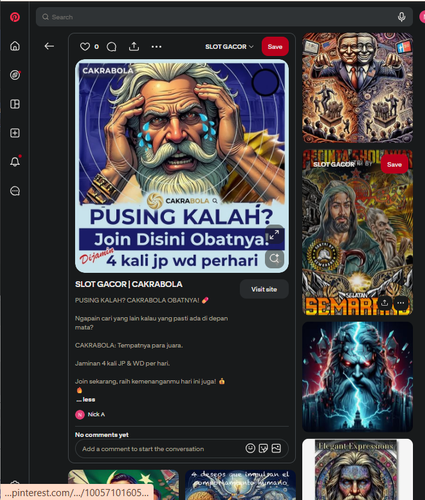The image size is (425, 500).
Task: Click the profile avatar in the top right
Action: pyautogui.click(x=422, y=17)
